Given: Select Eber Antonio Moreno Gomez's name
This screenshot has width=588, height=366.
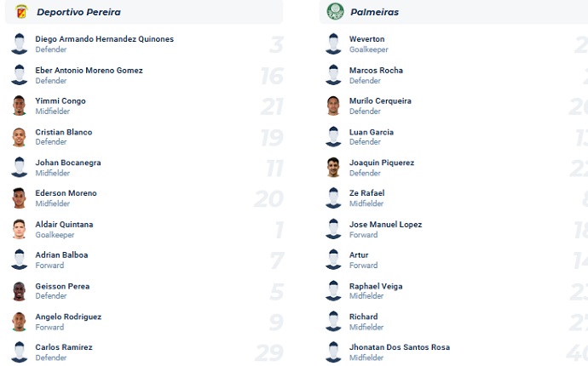Looking at the screenshot, I should click(x=89, y=70).
